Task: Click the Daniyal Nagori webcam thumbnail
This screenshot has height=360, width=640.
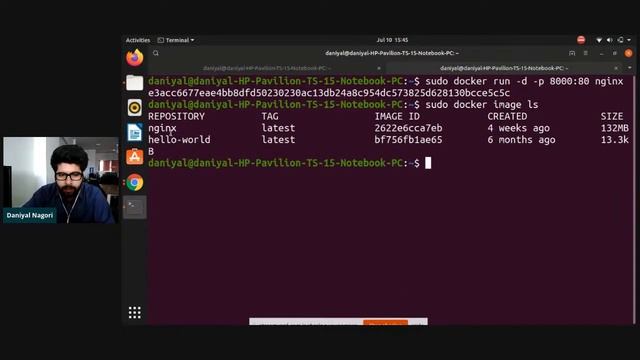Action: point(61,180)
